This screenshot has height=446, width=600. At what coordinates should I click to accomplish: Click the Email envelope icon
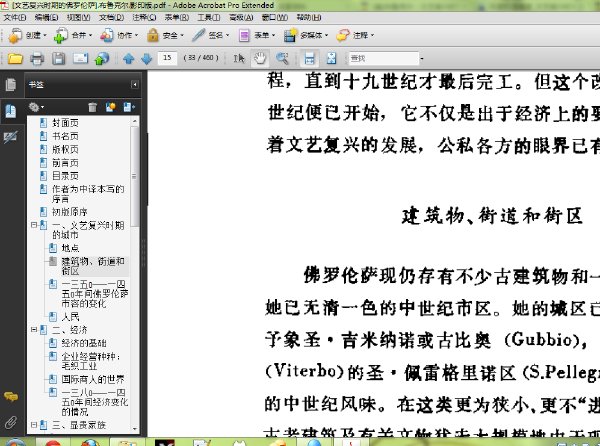point(80,59)
